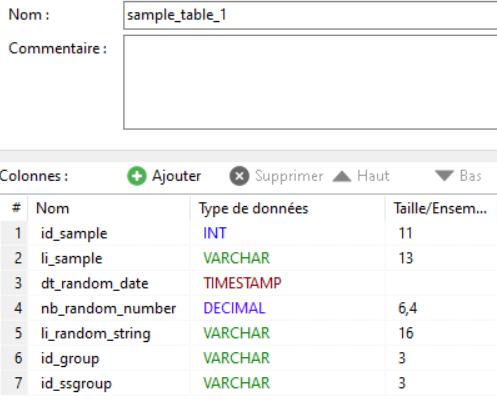Click the Bas down-arrow icon
The width and height of the screenshot is (497, 402).
tap(444, 176)
